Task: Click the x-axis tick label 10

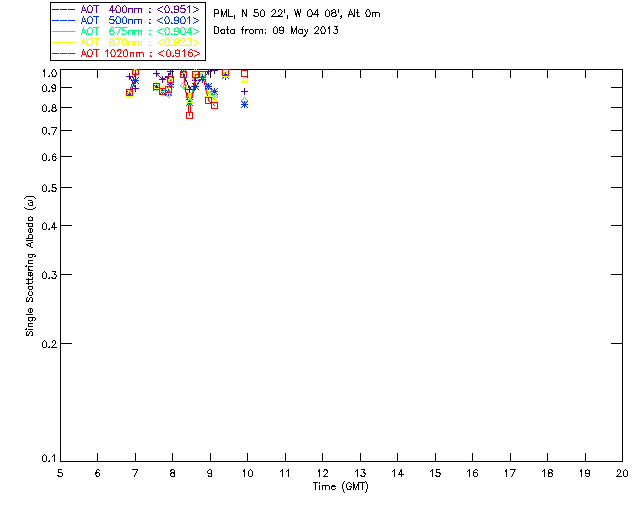Action: click(x=247, y=473)
